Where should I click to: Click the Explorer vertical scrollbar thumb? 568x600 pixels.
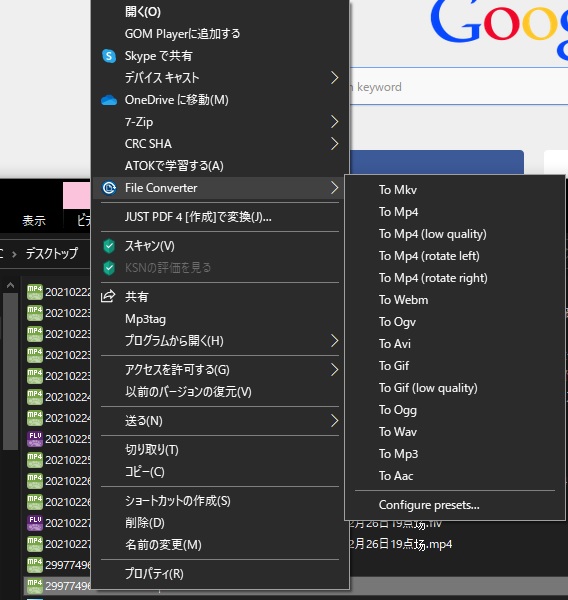point(10,371)
